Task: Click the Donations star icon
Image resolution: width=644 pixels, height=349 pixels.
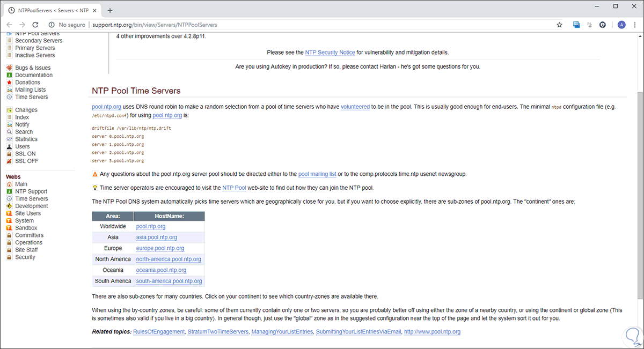Action: 9,83
